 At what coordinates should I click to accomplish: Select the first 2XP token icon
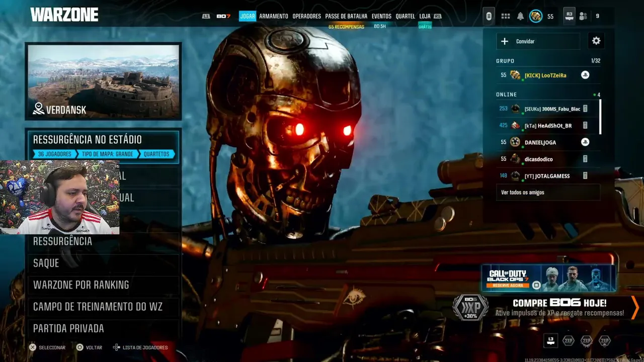[x=569, y=341]
